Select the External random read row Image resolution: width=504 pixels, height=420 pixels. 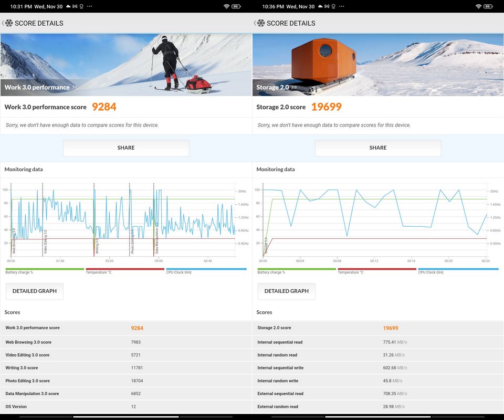[x=378, y=406]
